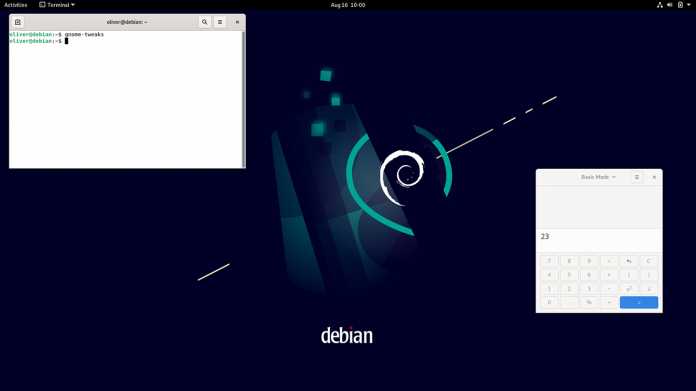
Task: Expand the Basic Mode dropdown in the calculator
Action: pos(598,177)
